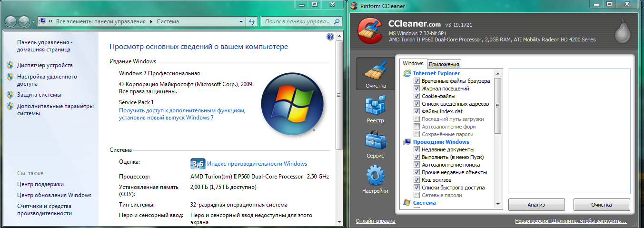The image size is (644, 228).
Task: Refresh the Control Panel address bar
Action: point(252,21)
